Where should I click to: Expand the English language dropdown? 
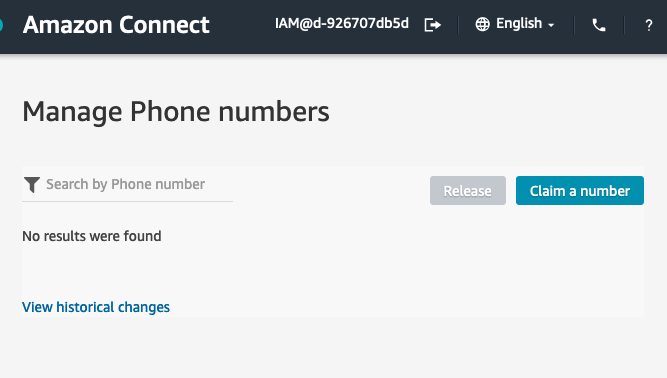(x=515, y=24)
